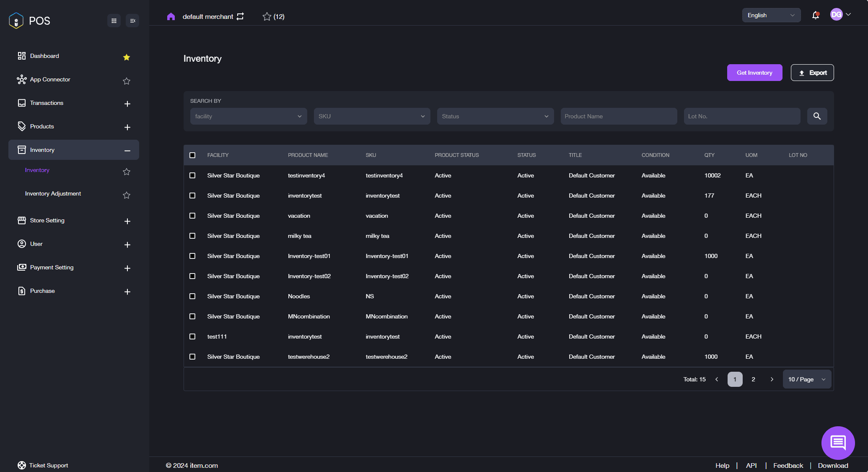Click the Purchase receipt icon

click(x=22, y=291)
